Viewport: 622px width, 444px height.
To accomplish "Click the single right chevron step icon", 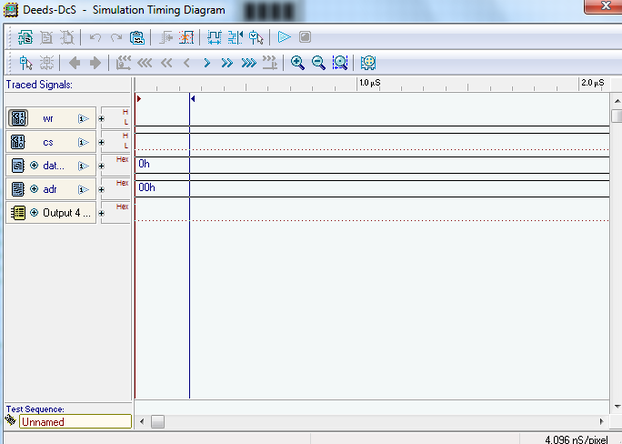I will click(x=207, y=62).
